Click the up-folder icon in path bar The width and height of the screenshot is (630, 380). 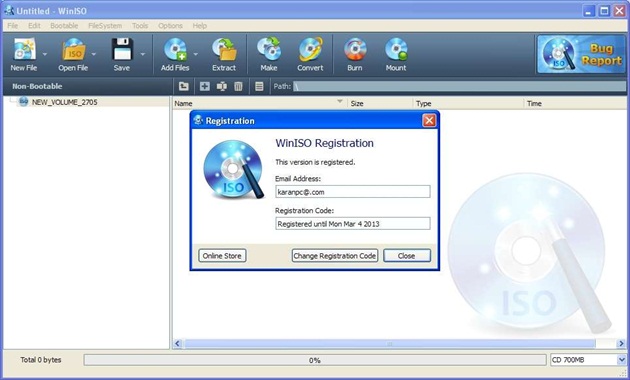(184, 86)
